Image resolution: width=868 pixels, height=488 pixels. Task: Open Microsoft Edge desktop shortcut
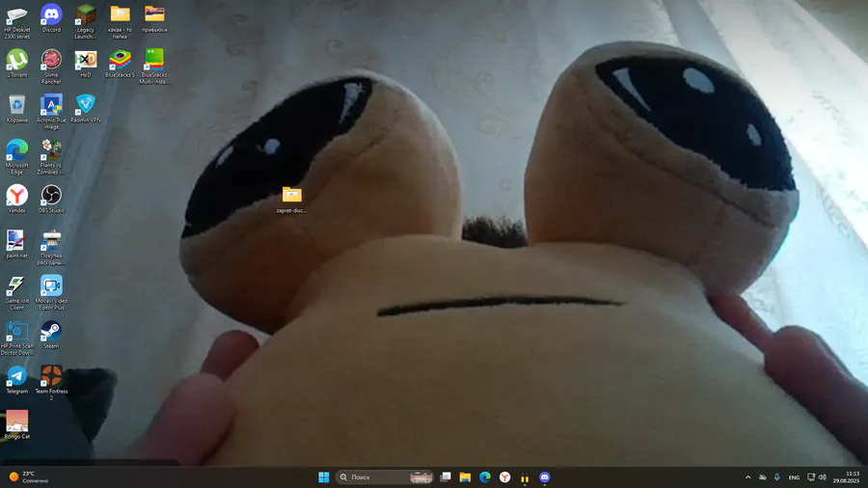click(x=17, y=157)
